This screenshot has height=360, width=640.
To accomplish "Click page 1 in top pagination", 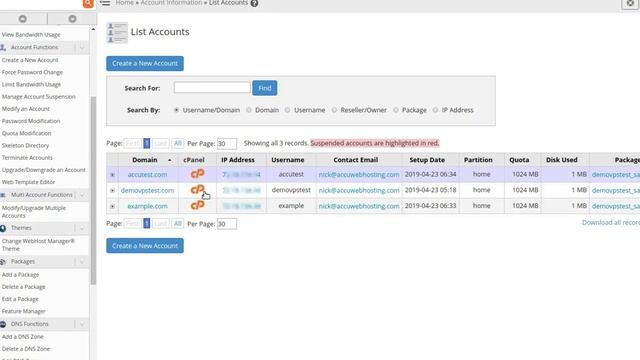I will tap(147, 143).
